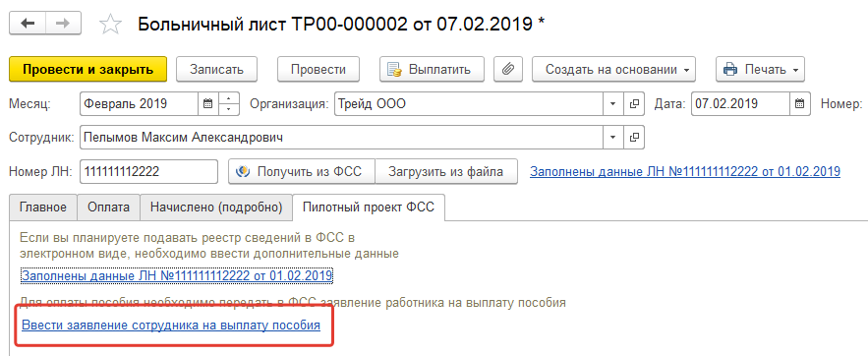Click the back navigation arrow
The image size is (868, 356).
(28, 23)
